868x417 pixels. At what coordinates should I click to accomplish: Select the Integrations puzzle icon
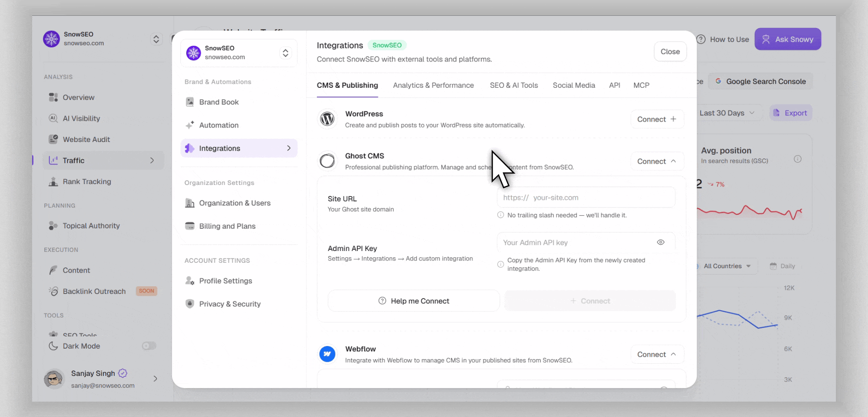(x=190, y=148)
